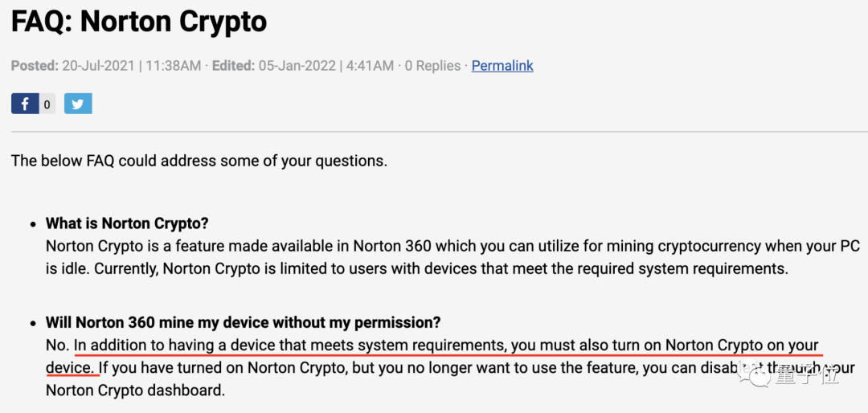Click the Twitter share icon
Image resolution: width=868 pixels, height=413 pixels.
pyautogui.click(x=78, y=104)
